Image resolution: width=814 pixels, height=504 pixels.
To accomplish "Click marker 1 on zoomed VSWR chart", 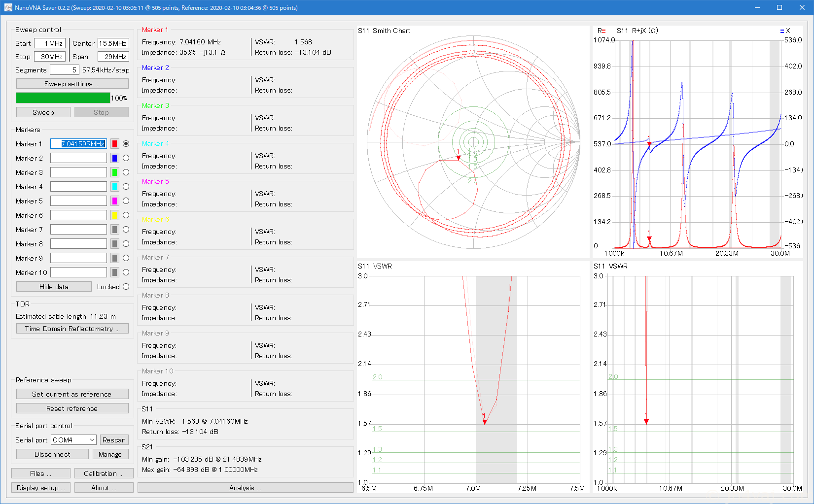I will [485, 422].
